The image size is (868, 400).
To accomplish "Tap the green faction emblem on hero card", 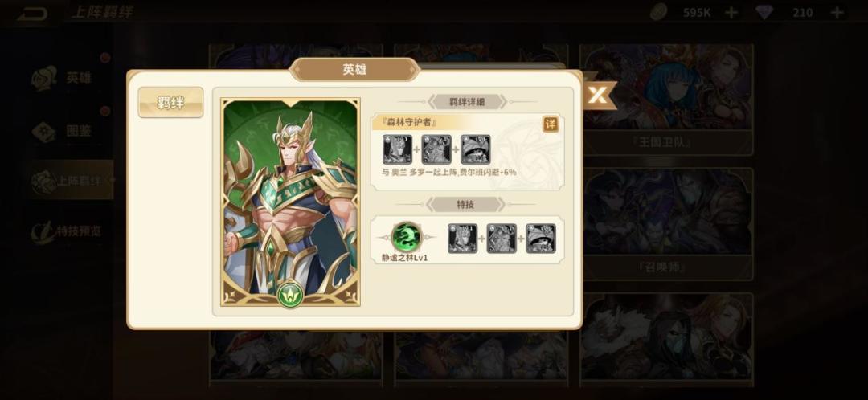I will (x=290, y=294).
